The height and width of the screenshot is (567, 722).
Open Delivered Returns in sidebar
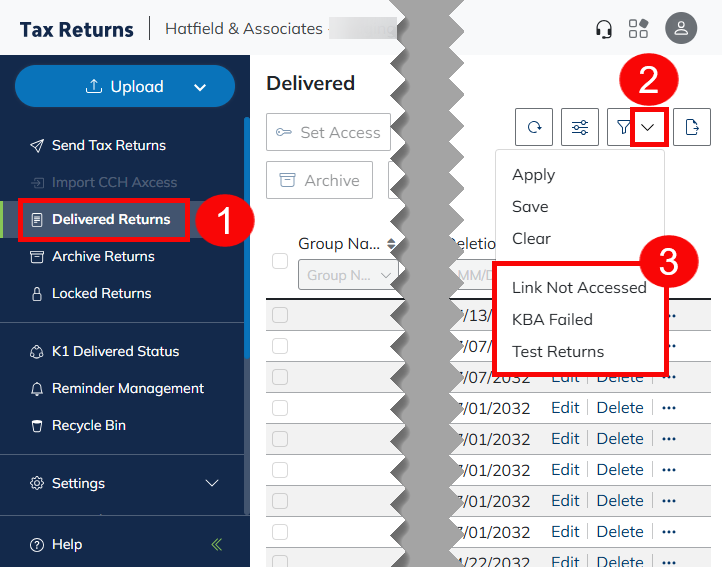tap(110, 220)
